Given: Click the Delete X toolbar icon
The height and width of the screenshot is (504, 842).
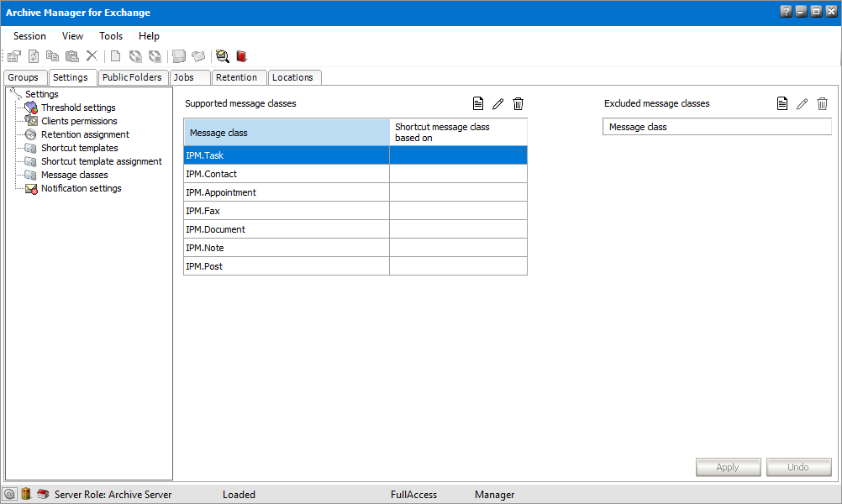Looking at the screenshot, I should pos(92,55).
